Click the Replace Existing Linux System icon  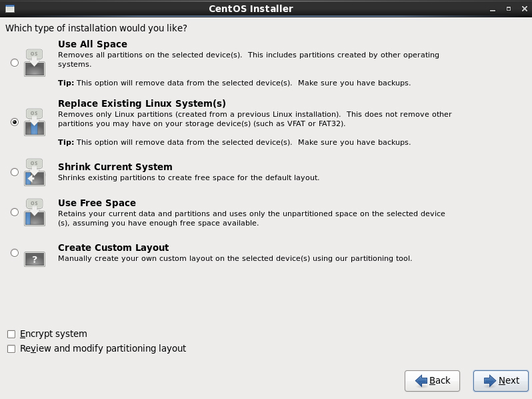(34, 122)
